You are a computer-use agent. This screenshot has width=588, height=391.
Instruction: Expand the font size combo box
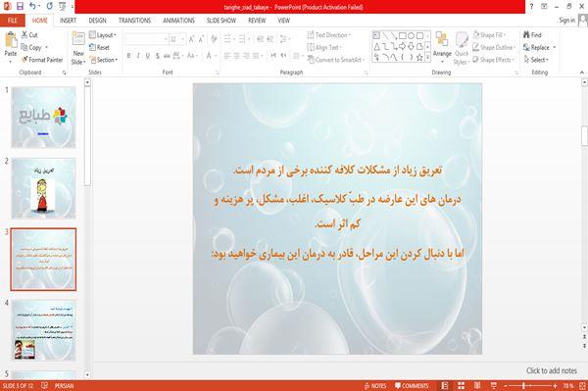pyautogui.click(x=183, y=39)
